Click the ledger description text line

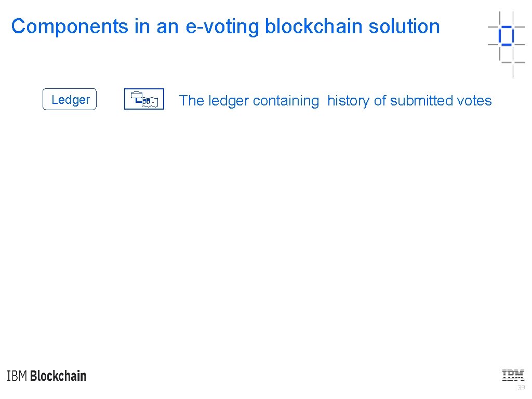coord(335,100)
